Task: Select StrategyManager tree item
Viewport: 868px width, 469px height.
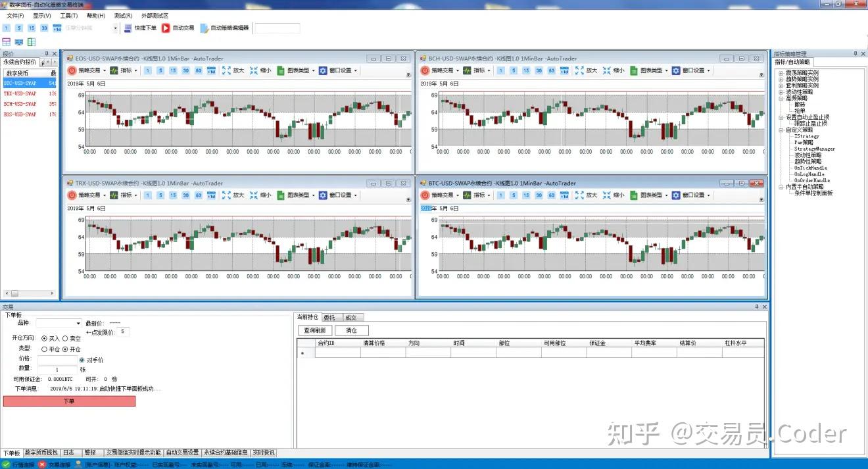Action: [814, 149]
